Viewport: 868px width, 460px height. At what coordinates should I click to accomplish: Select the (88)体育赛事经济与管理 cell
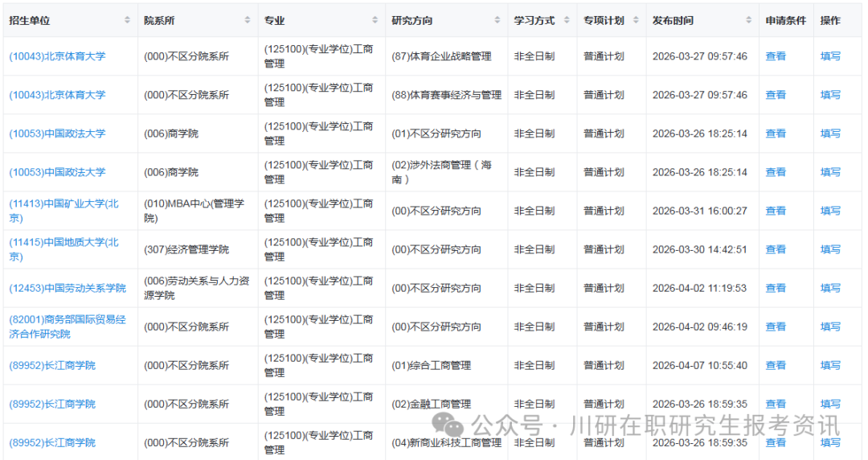[x=446, y=95]
